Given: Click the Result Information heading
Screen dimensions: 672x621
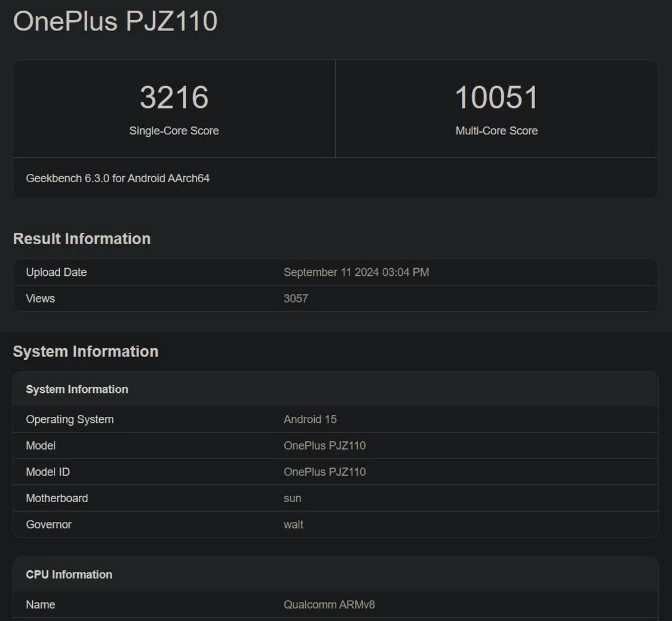Looking at the screenshot, I should click(82, 239).
